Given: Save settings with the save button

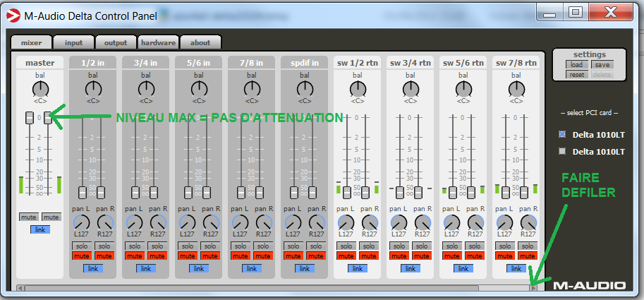Looking at the screenshot, I should [602, 64].
